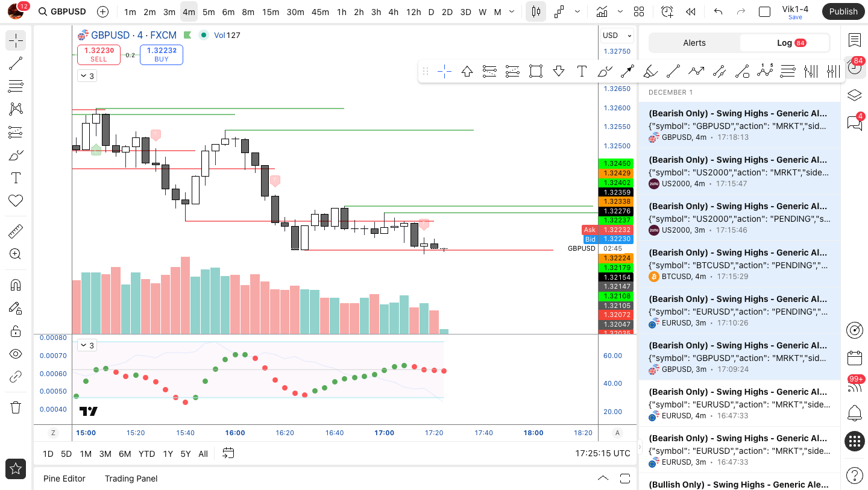This screenshot has width=868, height=490.
Task: Open the notifications bell on right sidebar
Action: [855, 413]
